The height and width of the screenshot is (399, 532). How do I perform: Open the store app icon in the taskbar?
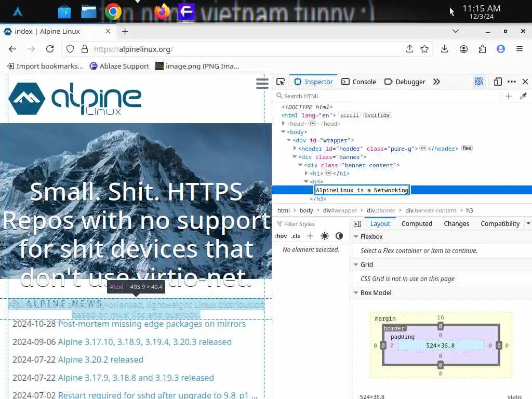coord(64,12)
